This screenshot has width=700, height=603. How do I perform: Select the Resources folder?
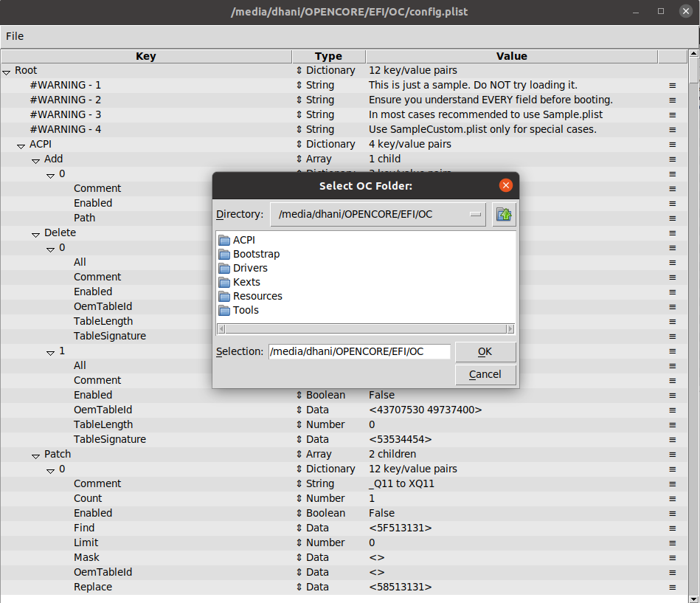point(257,296)
